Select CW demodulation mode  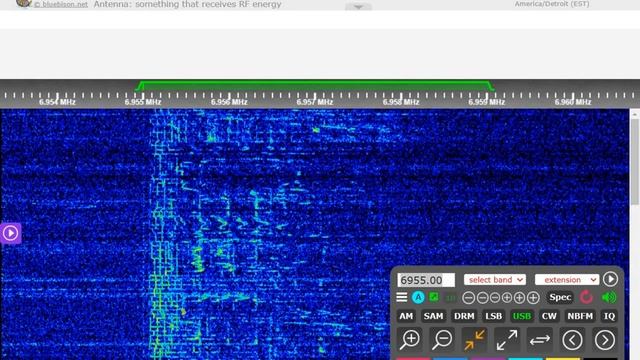pos(549,316)
